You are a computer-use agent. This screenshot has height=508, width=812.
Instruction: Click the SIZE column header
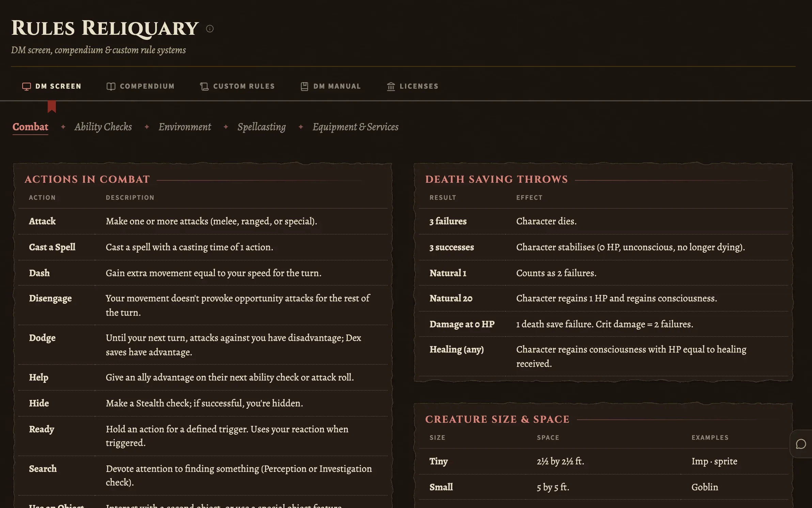[x=437, y=438]
